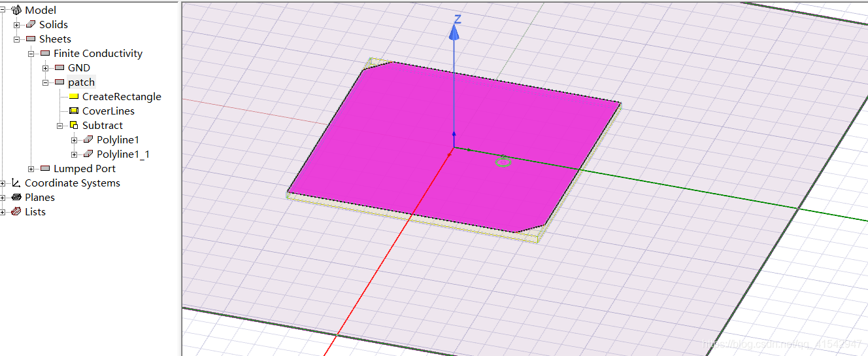Image resolution: width=868 pixels, height=356 pixels.
Task: Click the Planes icon in the tree
Action: tap(16, 197)
